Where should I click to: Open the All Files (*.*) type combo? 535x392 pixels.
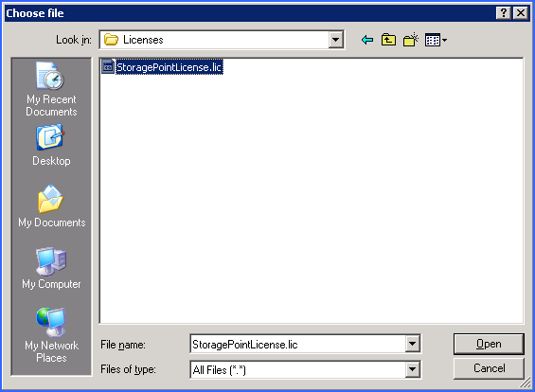(305, 369)
